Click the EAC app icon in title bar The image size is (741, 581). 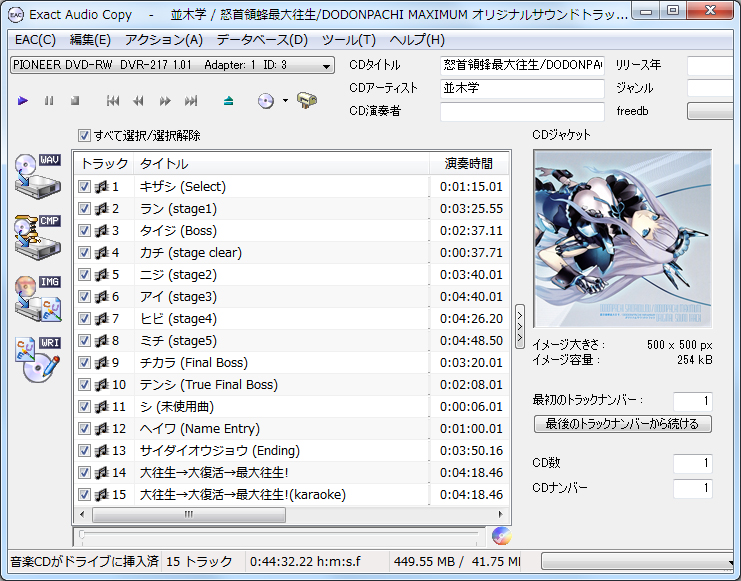pos(16,15)
